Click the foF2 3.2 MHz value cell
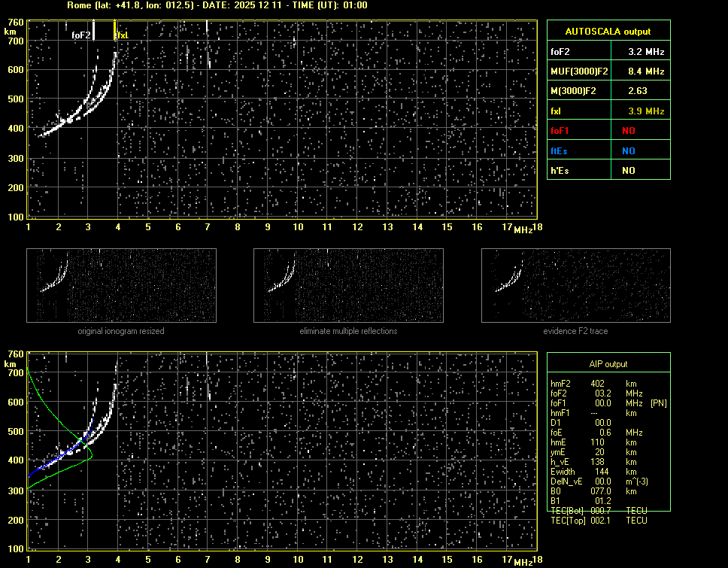This screenshot has width=728, height=568. pyautogui.click(x=646, y=52)
